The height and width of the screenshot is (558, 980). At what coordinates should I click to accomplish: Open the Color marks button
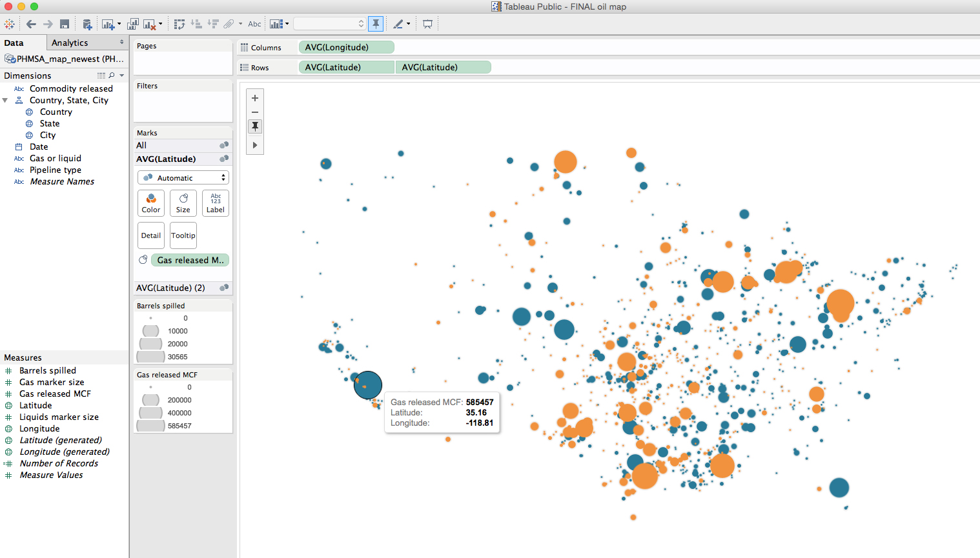click(x=151, y=203)
